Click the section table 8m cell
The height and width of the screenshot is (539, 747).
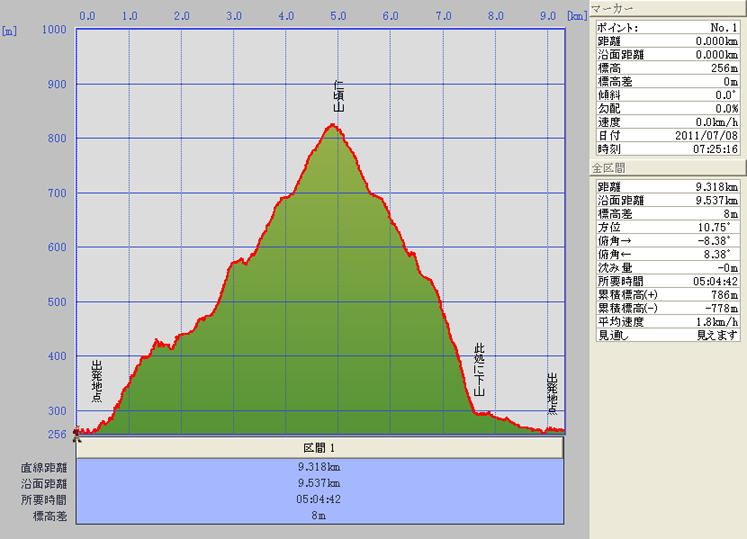pos(319,515)
